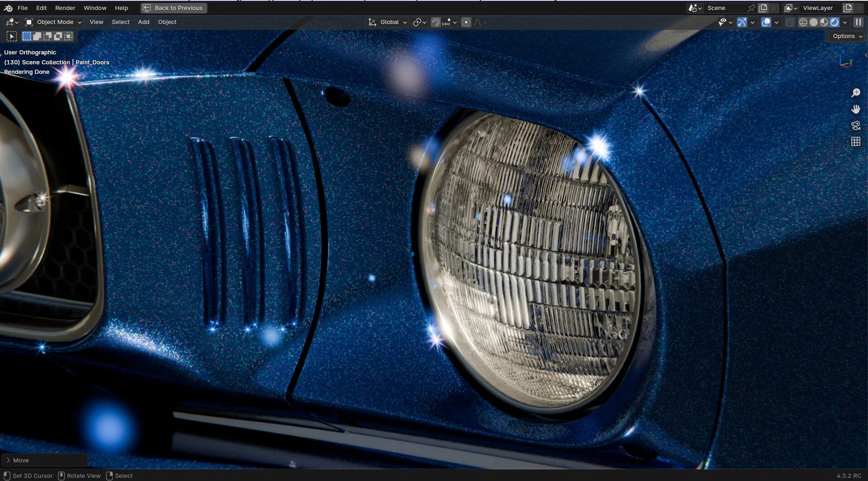The width and height of the screenshot is (868, 481).
Task: Open the Object Mode dropdown
Action: (x=54, y=22)
